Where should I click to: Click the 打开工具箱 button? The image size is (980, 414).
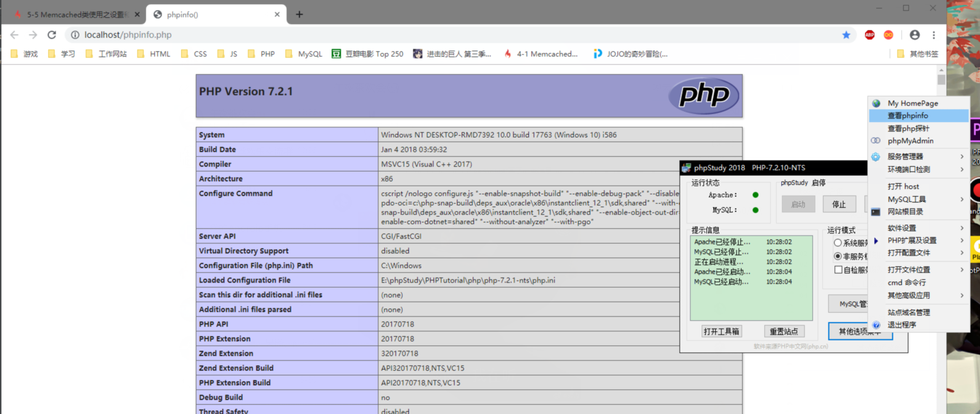721,331
